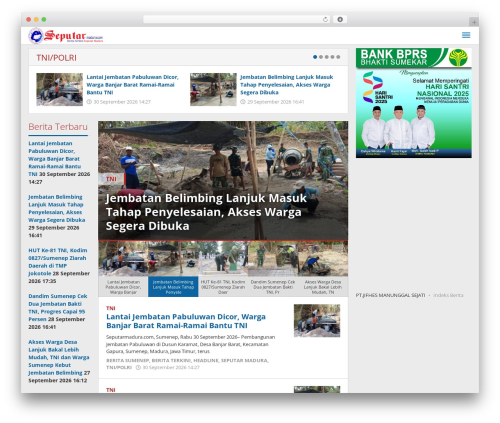The image size is (500, 423).
Task: Click the TNI category badge on featured slide
Action: point(111,179)
